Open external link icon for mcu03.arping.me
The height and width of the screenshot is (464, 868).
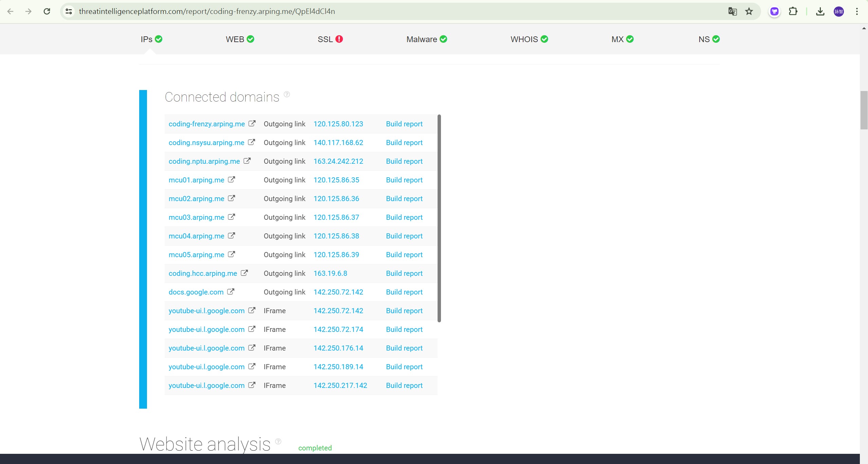pyautogui.click(x=232, y=217)
